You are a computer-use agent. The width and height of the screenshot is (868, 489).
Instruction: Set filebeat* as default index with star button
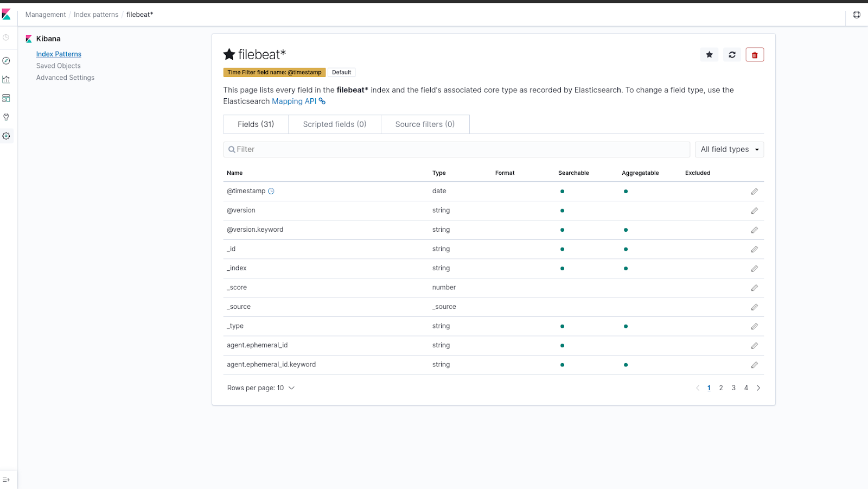point(709,54)
